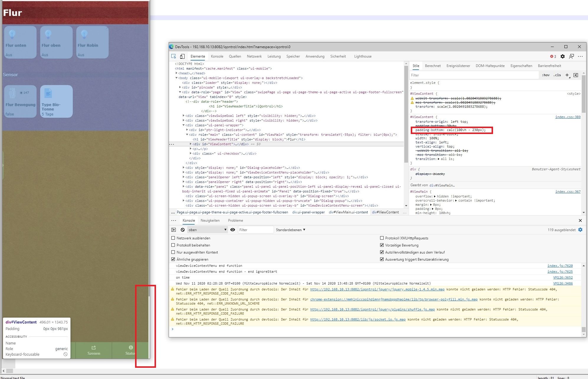This screenshot has height=379, width=588.
Task: Open the Netzwerk tab
Action: click(254, 56)
